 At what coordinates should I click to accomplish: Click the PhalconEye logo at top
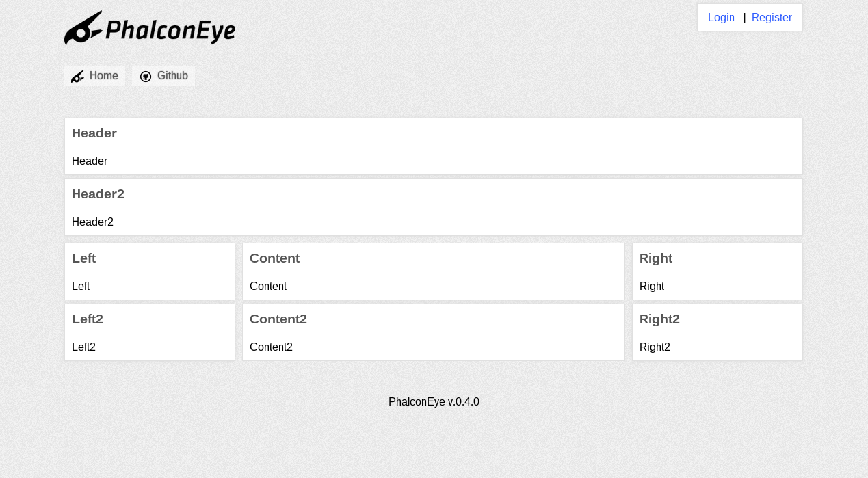click(150, 28)
